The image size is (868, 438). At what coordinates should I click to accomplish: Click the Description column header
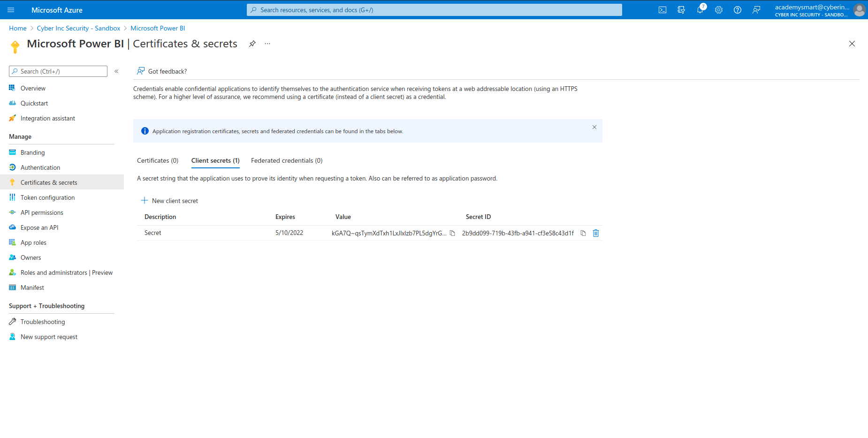(x=160, y=217)
